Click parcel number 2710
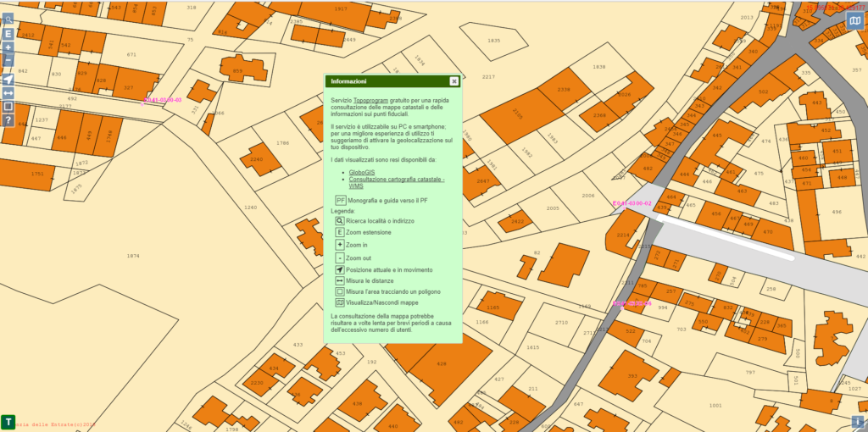868x432 pixels. [x=561, y=323]
